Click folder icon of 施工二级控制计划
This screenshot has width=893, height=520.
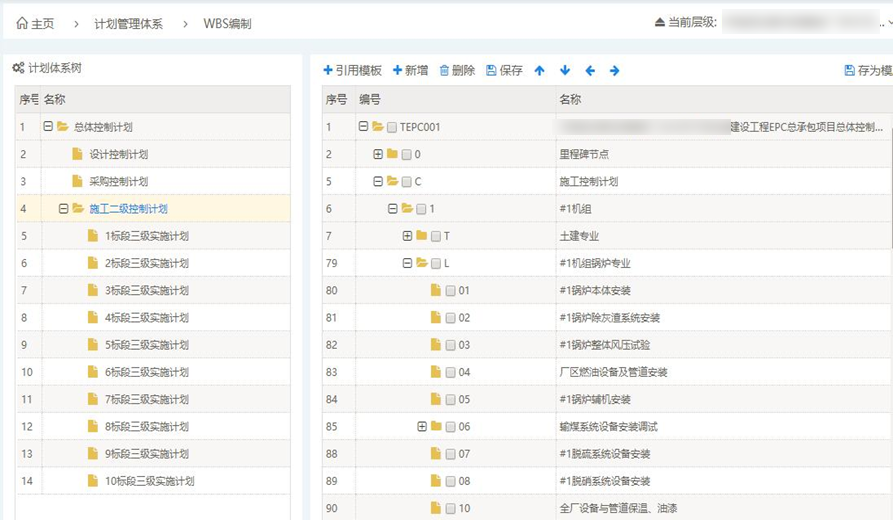[x=78, y=208]
